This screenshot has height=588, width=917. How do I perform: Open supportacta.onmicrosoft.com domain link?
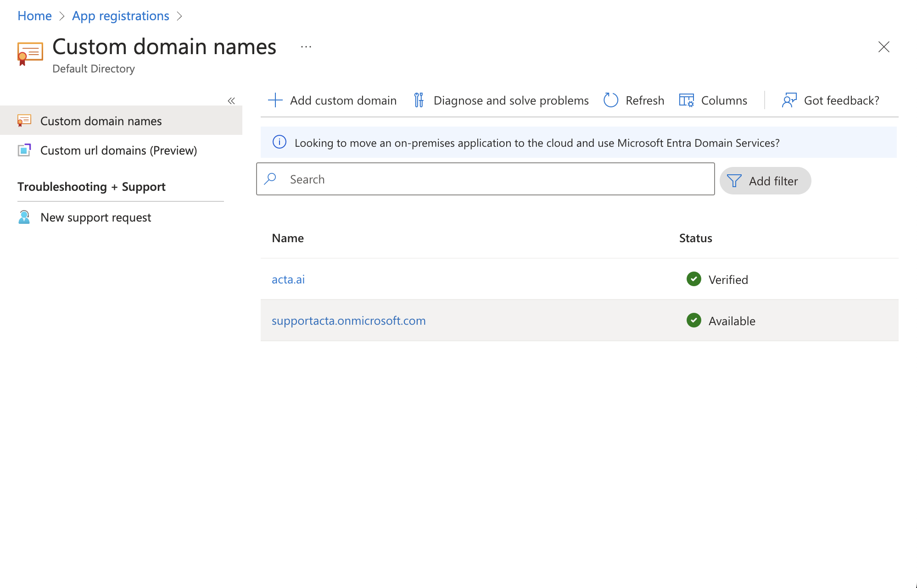[x=349, y=321]
